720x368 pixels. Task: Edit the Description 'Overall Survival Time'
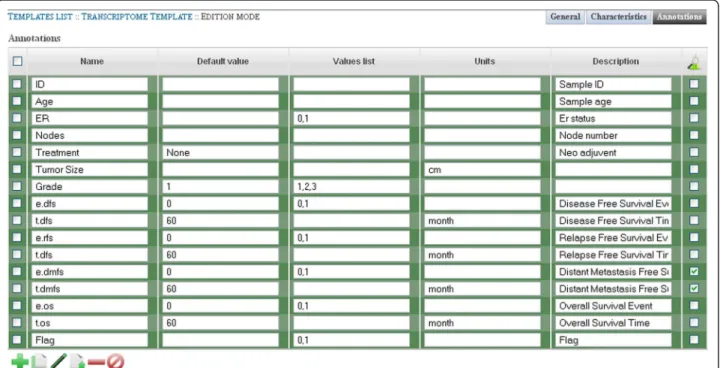(613, 323)
